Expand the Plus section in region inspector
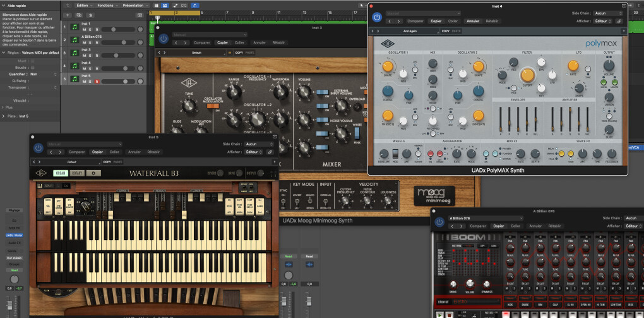644x318 pixels. [4, 107]
